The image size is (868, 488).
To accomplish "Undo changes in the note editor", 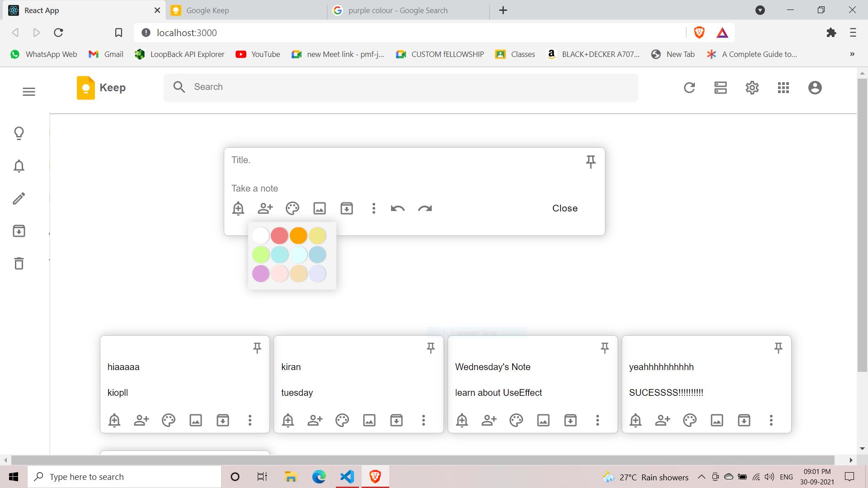I will [397, 208].
